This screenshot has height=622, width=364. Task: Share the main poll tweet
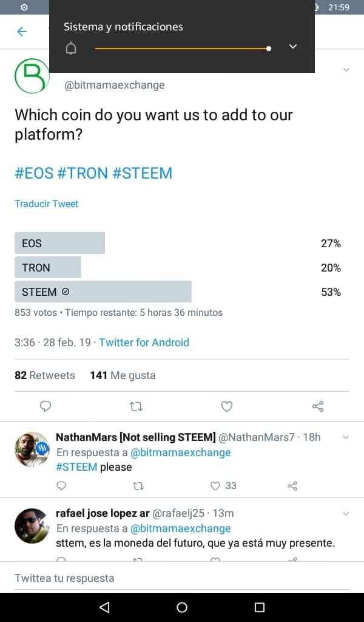[x=318, y=406]
